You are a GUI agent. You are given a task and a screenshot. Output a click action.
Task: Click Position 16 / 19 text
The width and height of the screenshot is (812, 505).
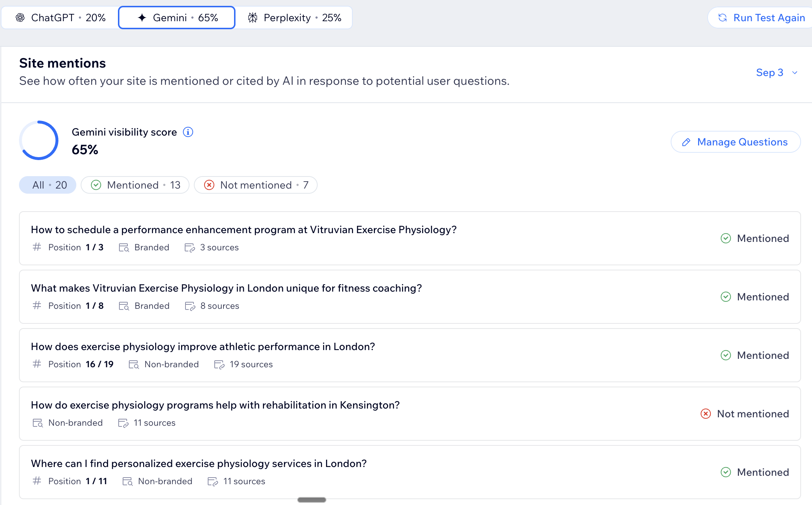tap(81, 364)
